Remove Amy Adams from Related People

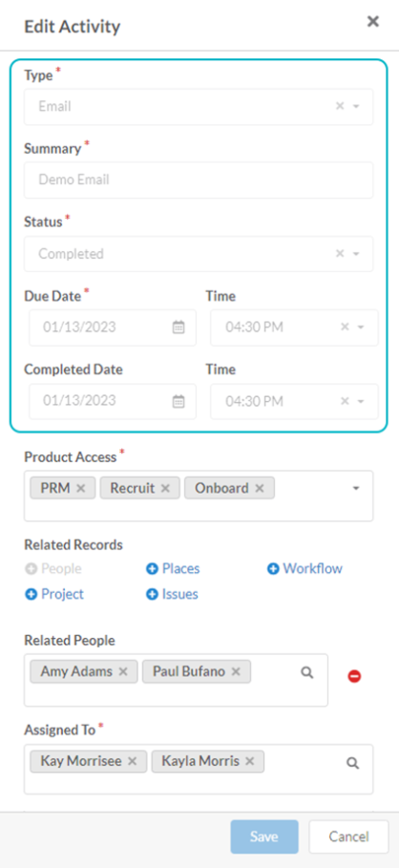pyautogui.click(x=123, y=671)
